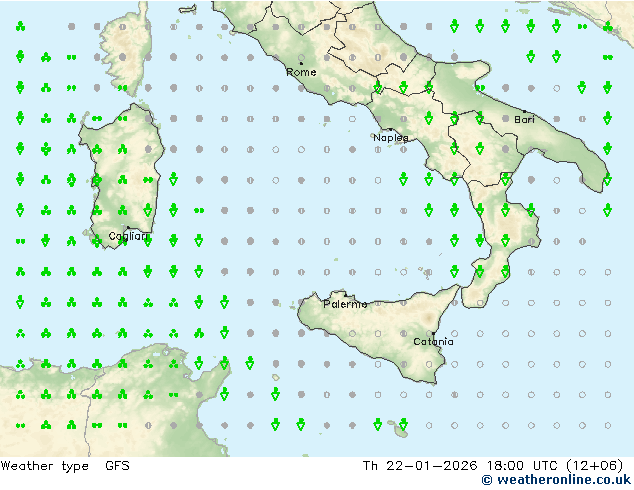The image size is (634, 490).
Task: Click the Catania city label
Action: coord(433,342)
